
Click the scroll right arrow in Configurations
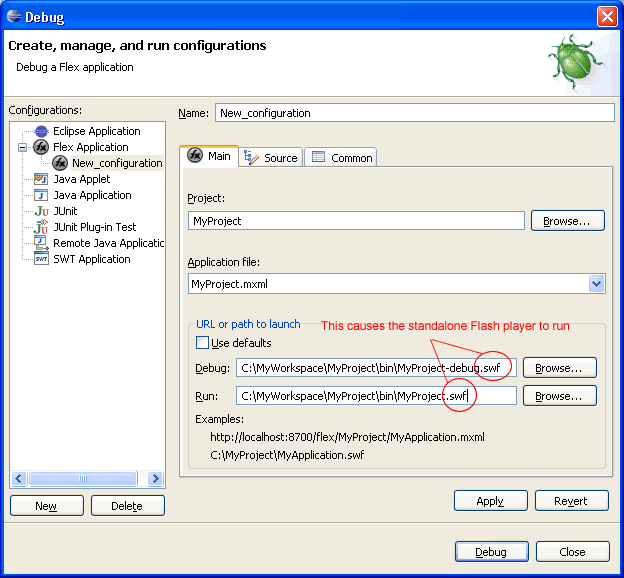click(156, 478)
